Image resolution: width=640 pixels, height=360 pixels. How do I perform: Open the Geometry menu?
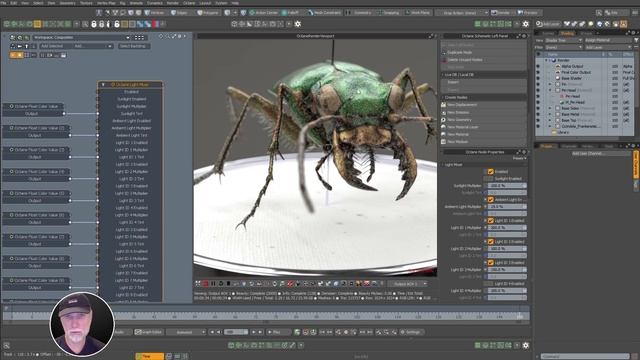[68, 3]
